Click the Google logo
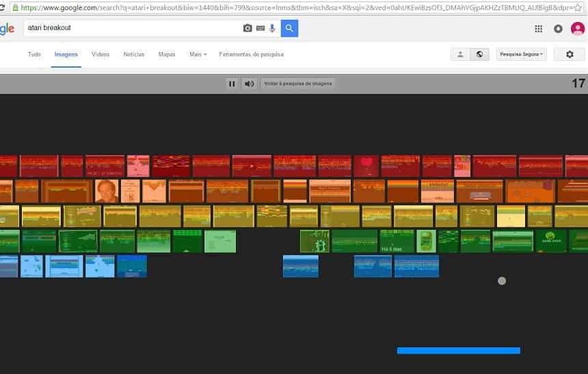The width and height of the screenshot is (588, 374). click(7, 29)
